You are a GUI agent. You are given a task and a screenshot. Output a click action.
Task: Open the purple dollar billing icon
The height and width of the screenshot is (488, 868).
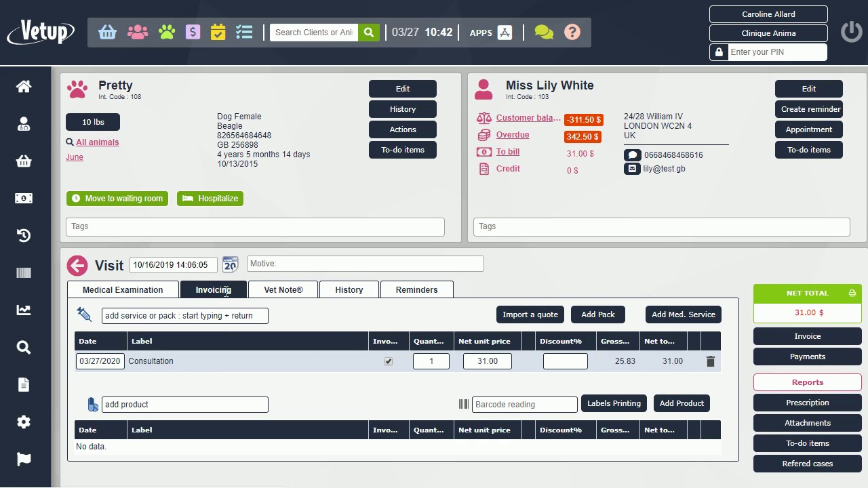[193, 32]
